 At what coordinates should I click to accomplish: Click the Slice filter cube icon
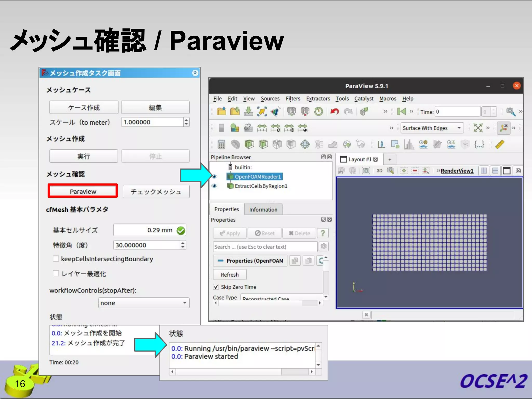point(263,144)
